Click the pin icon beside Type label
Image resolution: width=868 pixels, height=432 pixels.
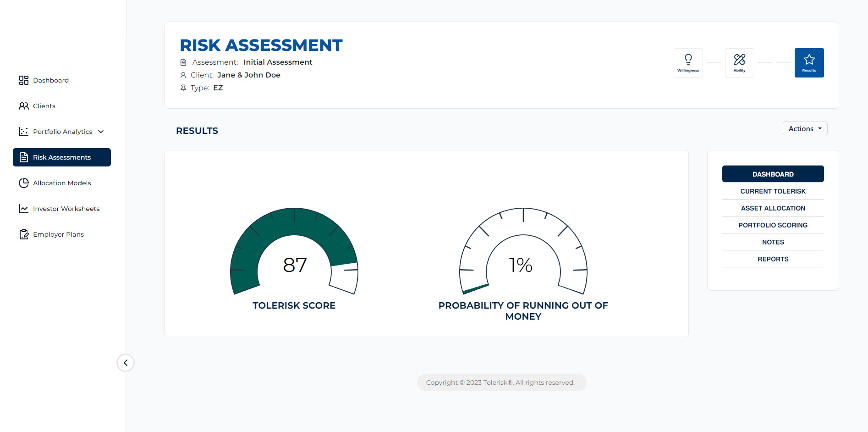[183, 88]
